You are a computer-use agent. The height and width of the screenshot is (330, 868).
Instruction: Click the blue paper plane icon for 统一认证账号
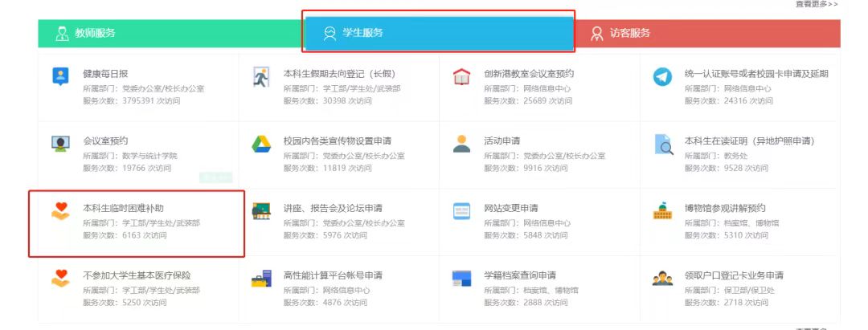[662, 77]
